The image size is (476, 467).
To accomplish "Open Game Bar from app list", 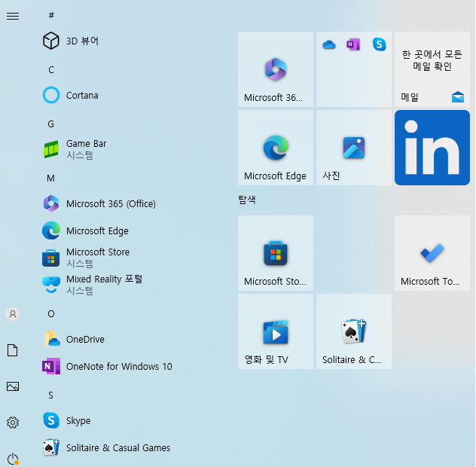I will 75,149.
